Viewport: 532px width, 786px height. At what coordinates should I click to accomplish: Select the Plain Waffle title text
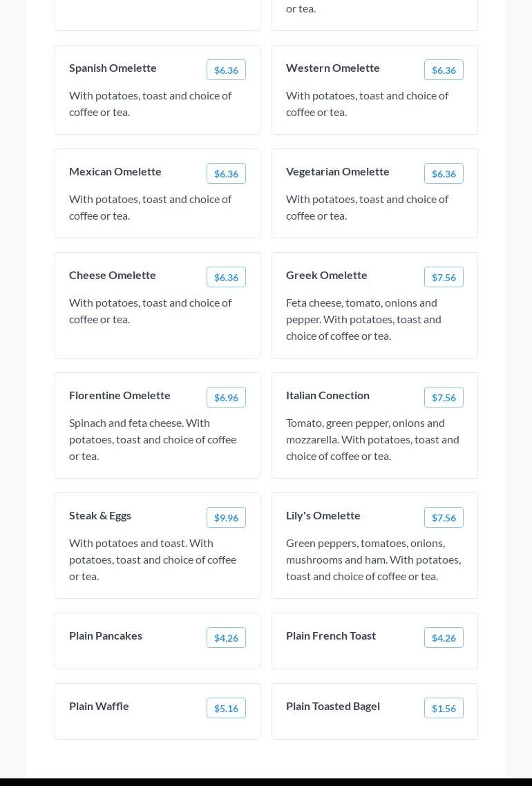99,706
